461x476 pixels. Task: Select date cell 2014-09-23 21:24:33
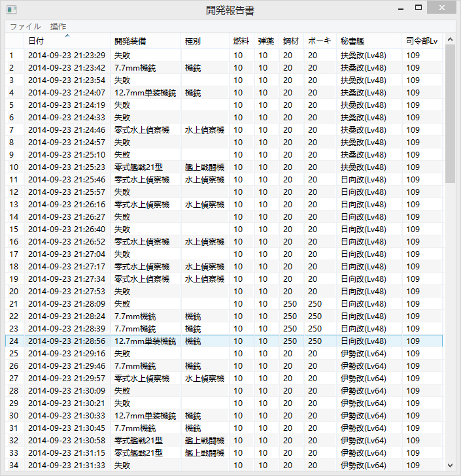[67, 118]
